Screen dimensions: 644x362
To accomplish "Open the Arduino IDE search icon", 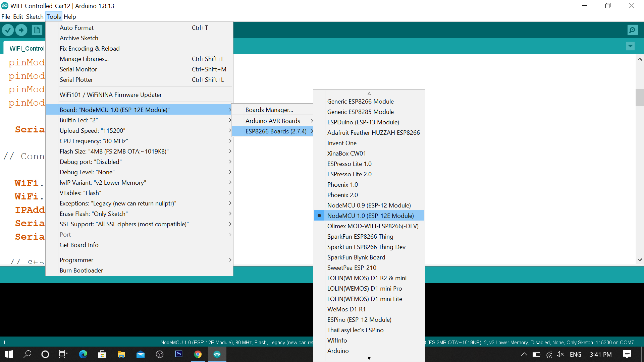I will click(633, 30).
